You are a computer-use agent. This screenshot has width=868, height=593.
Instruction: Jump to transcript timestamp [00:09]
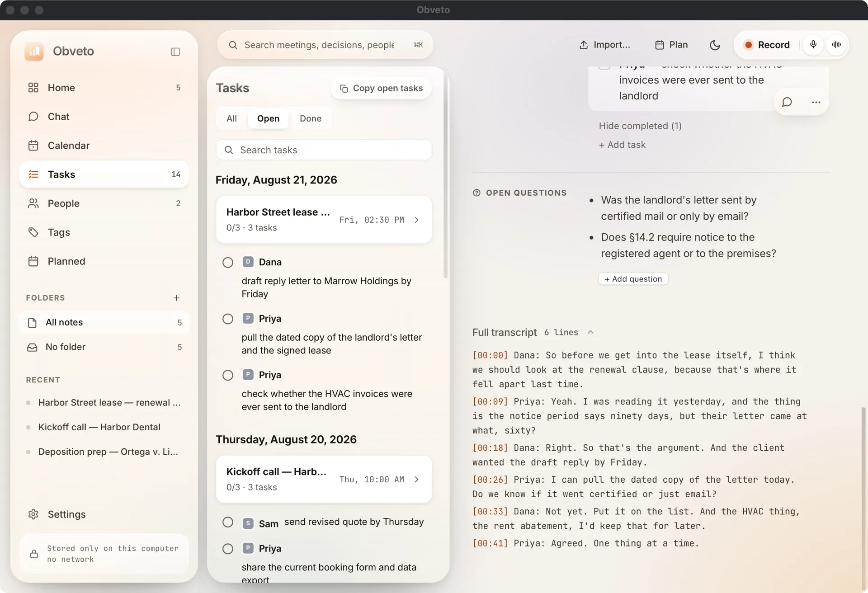pyautogui.click(x=490, y=401)
